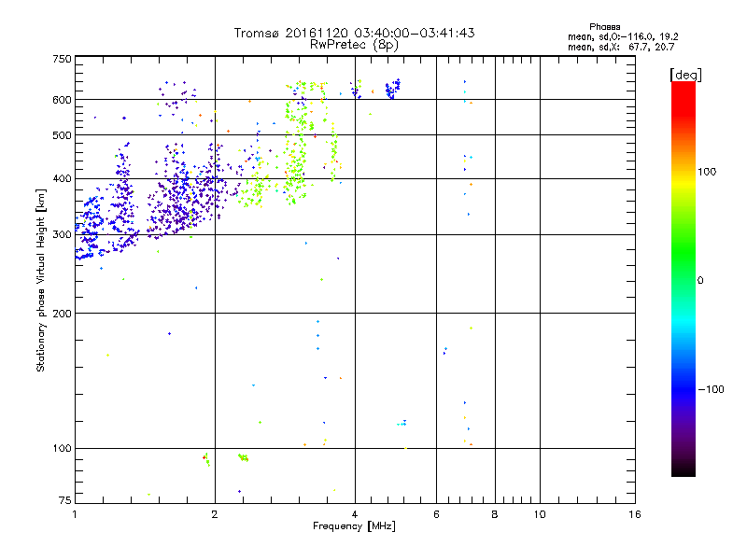Click the colorbar tick label "-100"
This screenshot has width=747, height=560.
tap(711, 389)
